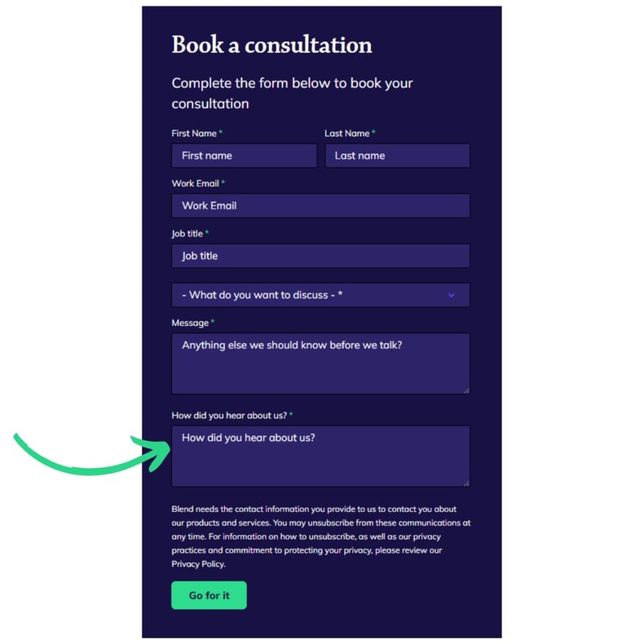Submit with the 'Go for it' button
The image size is (644, 644).
pyautogui.click(x=209, y=595)
